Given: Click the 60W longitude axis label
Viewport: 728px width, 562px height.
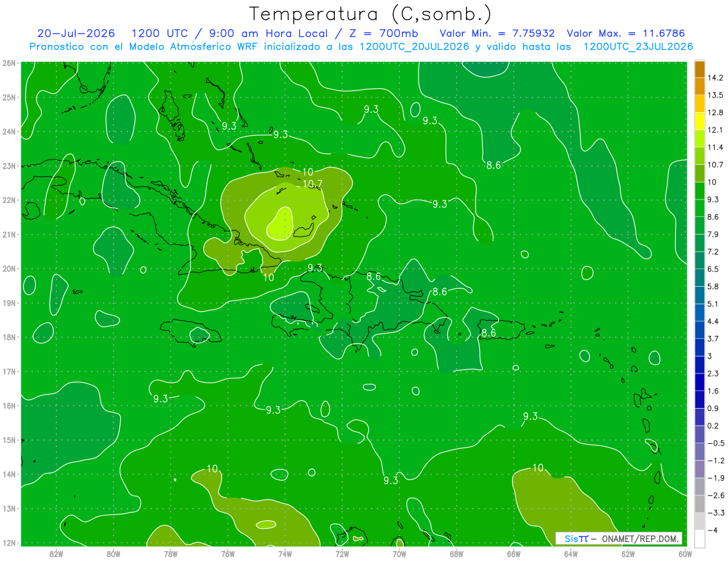Looking at the screenshot, I should tap(685, 554).
